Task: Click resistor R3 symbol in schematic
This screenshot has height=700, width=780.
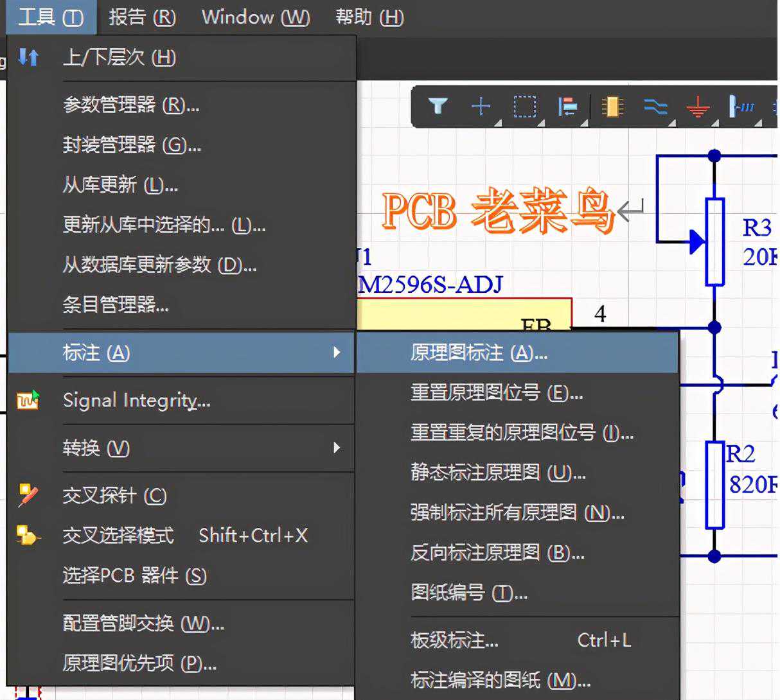Action: point(714,241)
